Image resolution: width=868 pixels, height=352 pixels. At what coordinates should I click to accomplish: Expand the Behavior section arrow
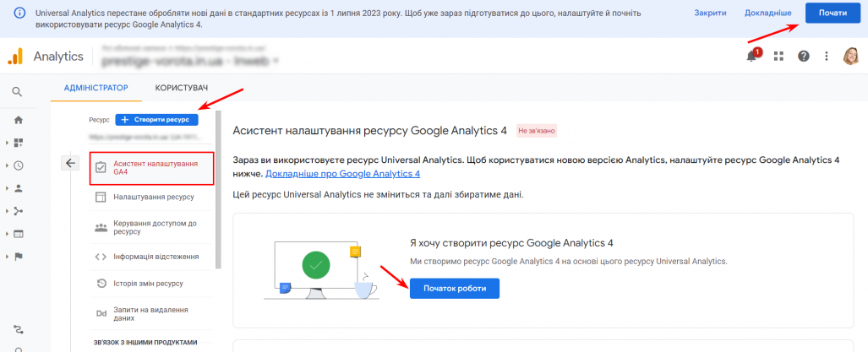[8, 234]
